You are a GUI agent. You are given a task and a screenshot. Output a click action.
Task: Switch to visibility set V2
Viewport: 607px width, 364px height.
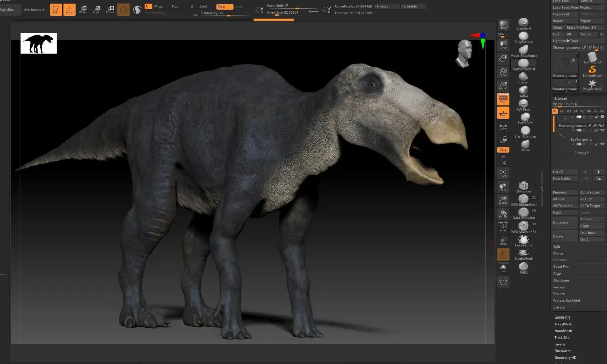coord(562,111)
